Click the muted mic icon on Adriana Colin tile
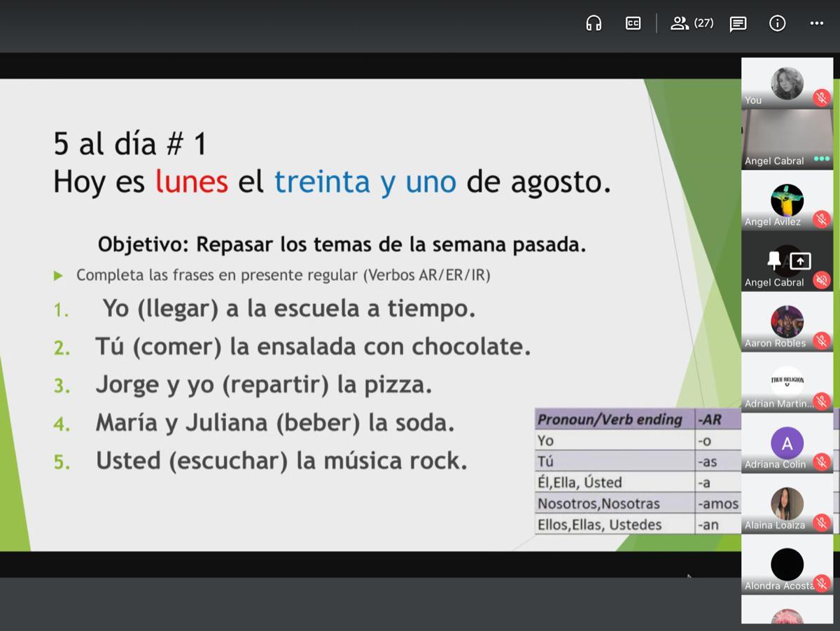 coord(822,463)
